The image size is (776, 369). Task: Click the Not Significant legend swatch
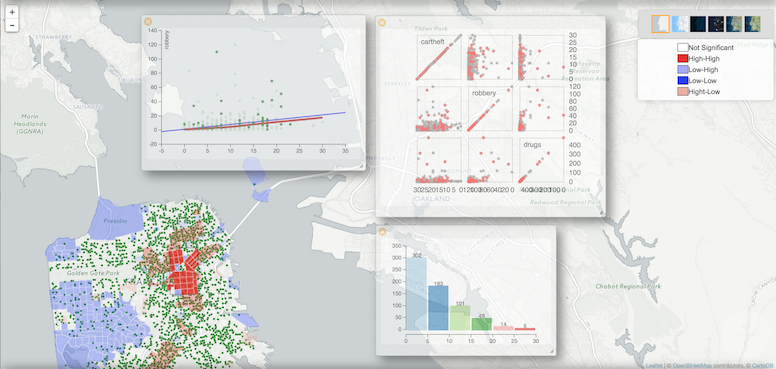[682, 48]
